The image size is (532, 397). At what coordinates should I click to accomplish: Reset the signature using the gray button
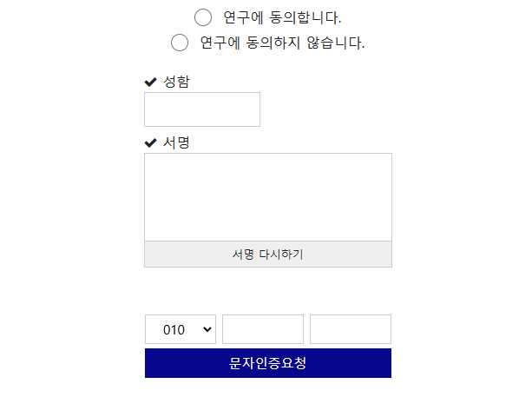coord(267,255)
